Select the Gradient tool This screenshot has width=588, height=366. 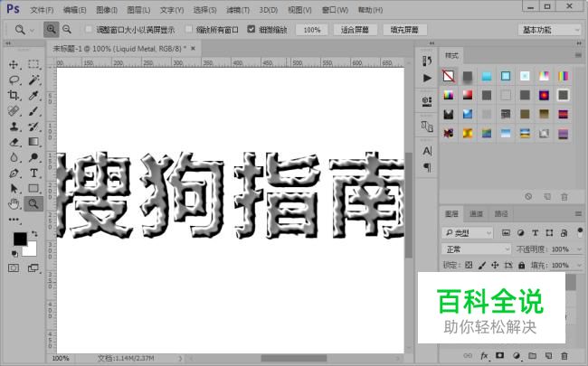33,142
